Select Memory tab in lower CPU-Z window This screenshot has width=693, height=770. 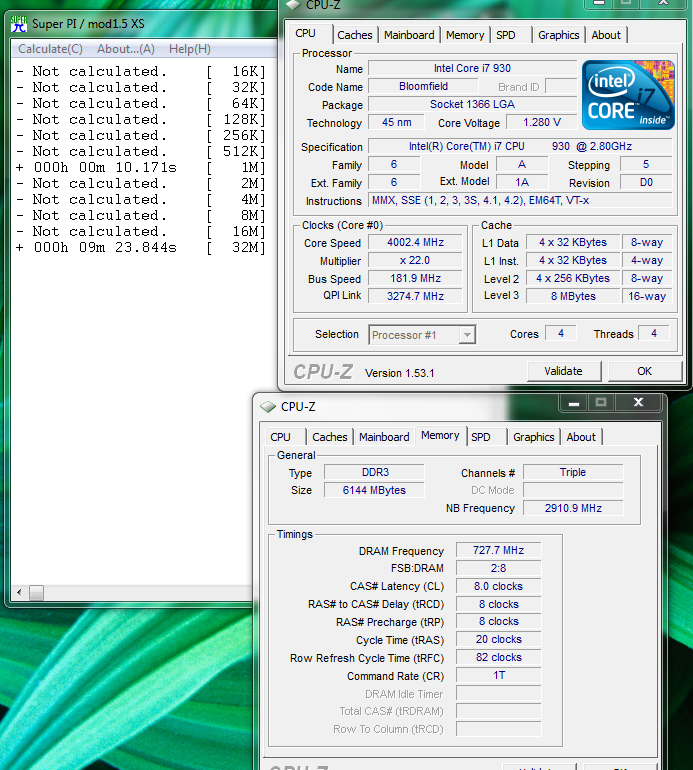[x=440, y=436]
